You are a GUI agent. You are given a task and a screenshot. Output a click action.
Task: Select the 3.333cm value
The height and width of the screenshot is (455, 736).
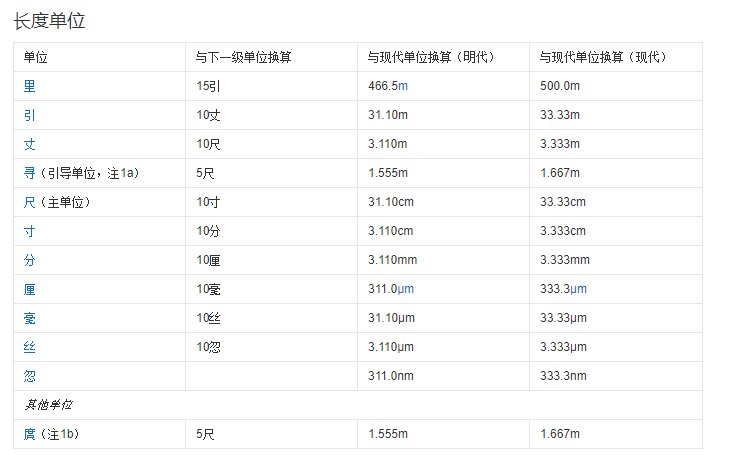point(563,231)
